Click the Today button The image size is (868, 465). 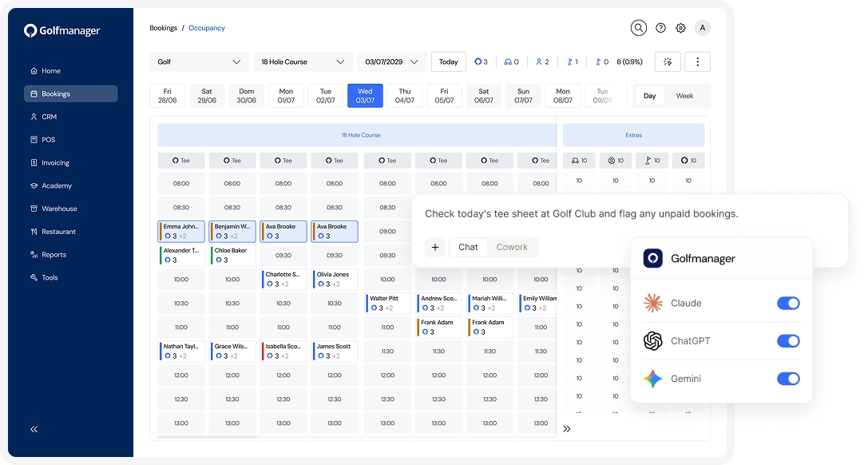point(449,62)
